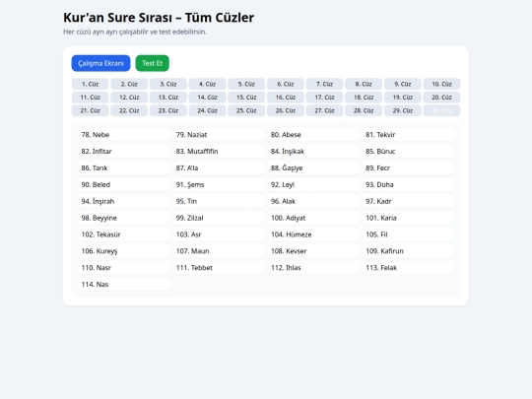
Task: Open the 25. Cüz tab
Action: coord(246,110)
